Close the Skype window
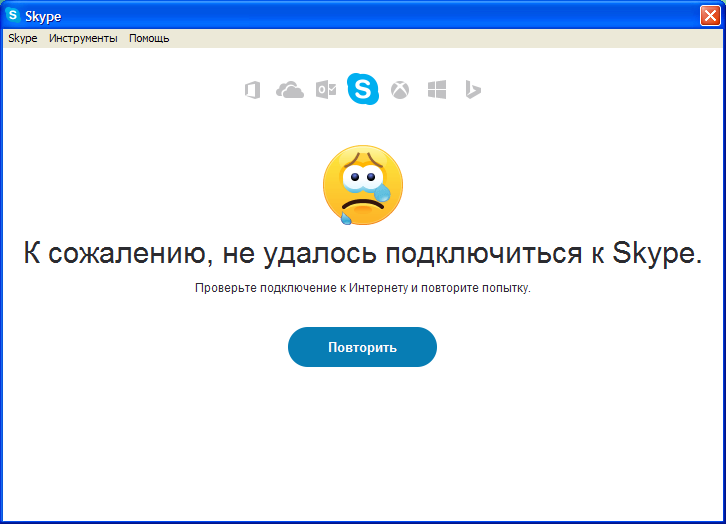Screen dimensions: 726x524 coord(710,16)
